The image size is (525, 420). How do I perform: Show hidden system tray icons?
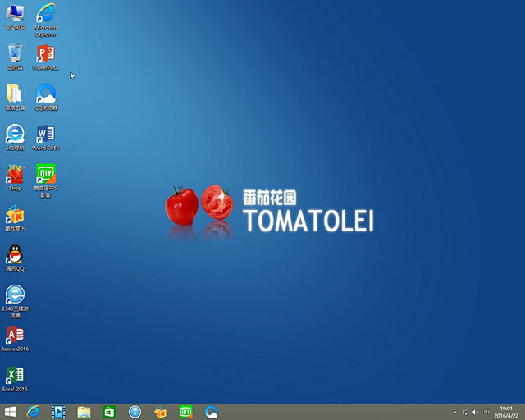coord(456,411)
